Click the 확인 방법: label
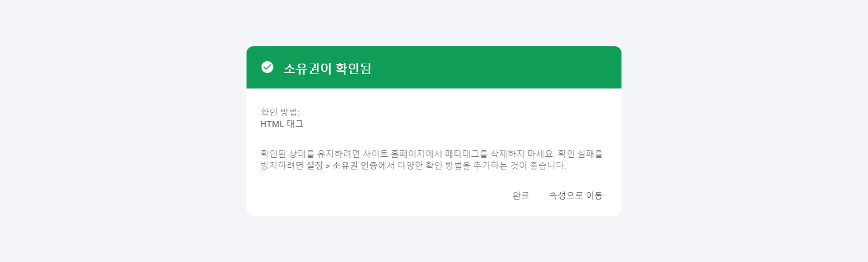The width and height of the screenshot is (868, 262). 280,112
